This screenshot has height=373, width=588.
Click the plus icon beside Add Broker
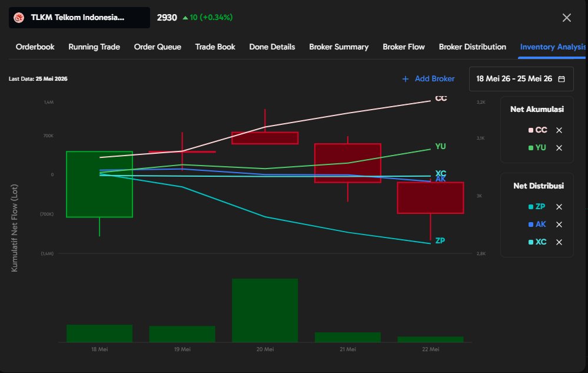(406, 79)
